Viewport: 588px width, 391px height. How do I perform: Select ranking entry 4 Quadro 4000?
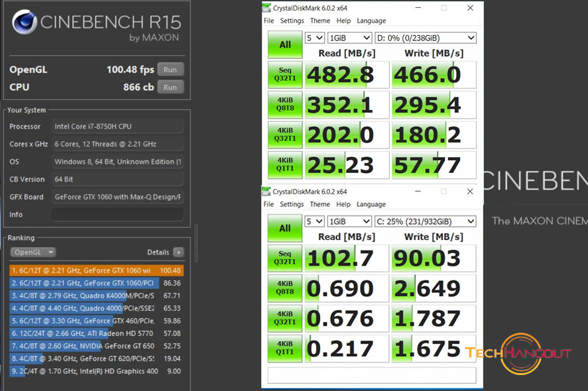pyautogui.click(x=97, y=308)
